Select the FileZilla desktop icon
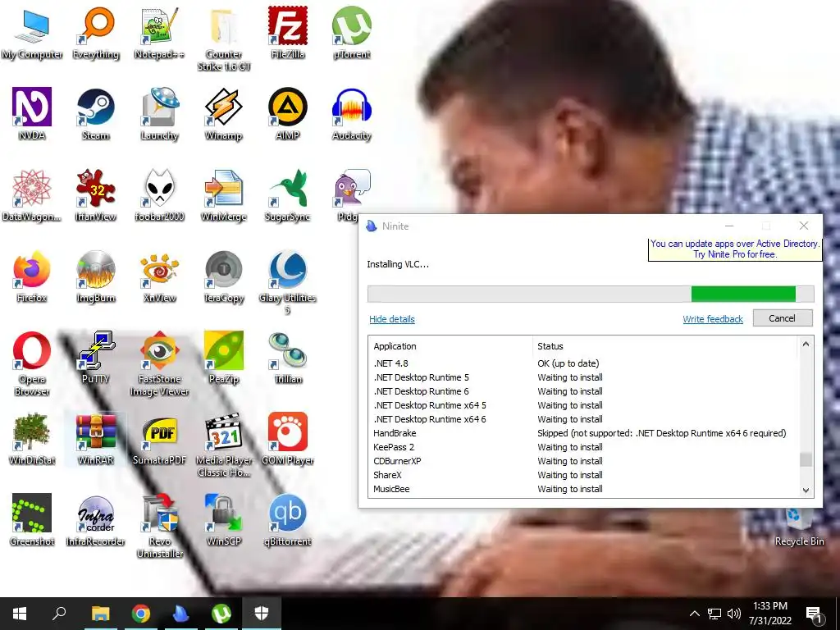 288,33
